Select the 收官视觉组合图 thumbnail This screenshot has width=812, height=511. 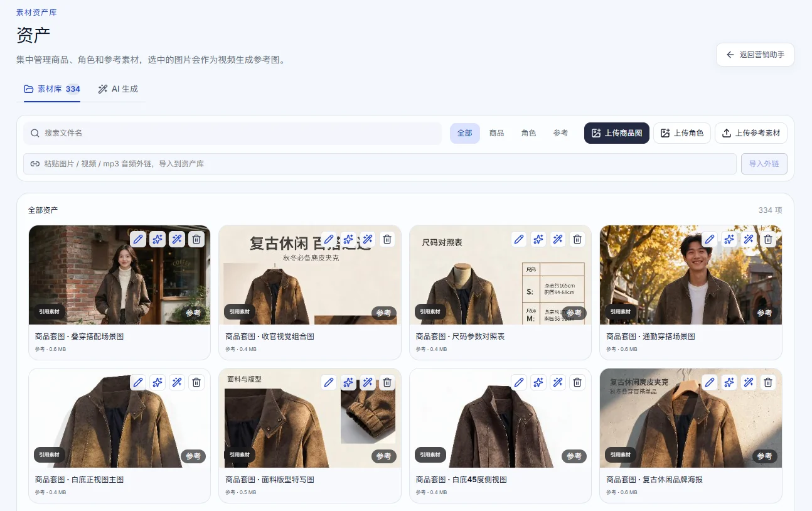(310, 275)
